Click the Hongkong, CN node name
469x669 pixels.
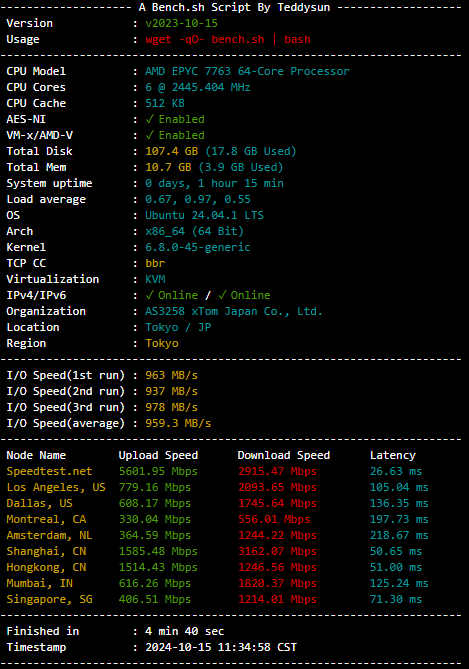(x=46, y=567)
